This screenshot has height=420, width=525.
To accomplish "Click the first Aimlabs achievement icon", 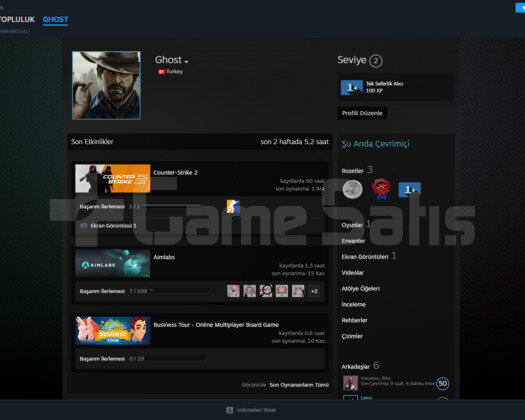I will coord(233,291).
